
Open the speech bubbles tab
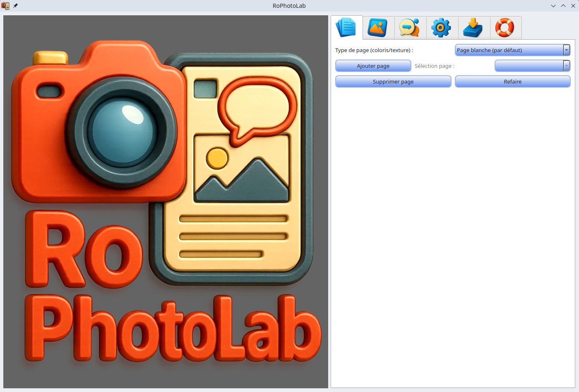pyautogui.click(x=410, y=28)
